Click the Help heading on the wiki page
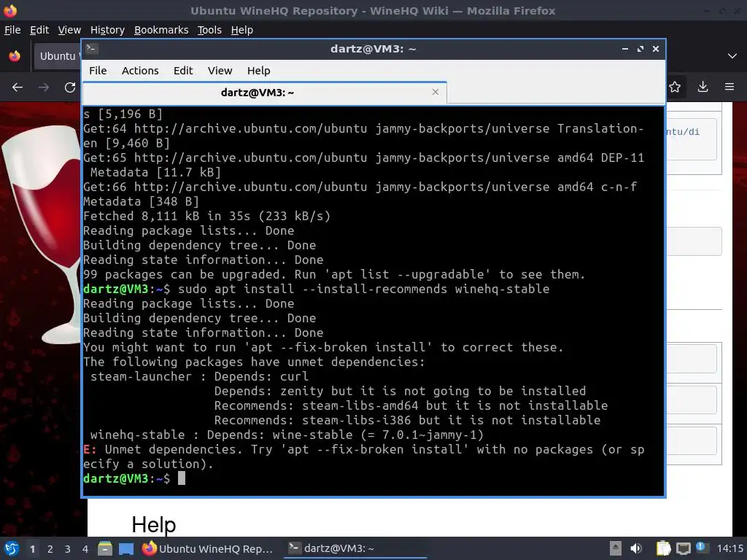The image size is (747, 560). click(153, 525)
